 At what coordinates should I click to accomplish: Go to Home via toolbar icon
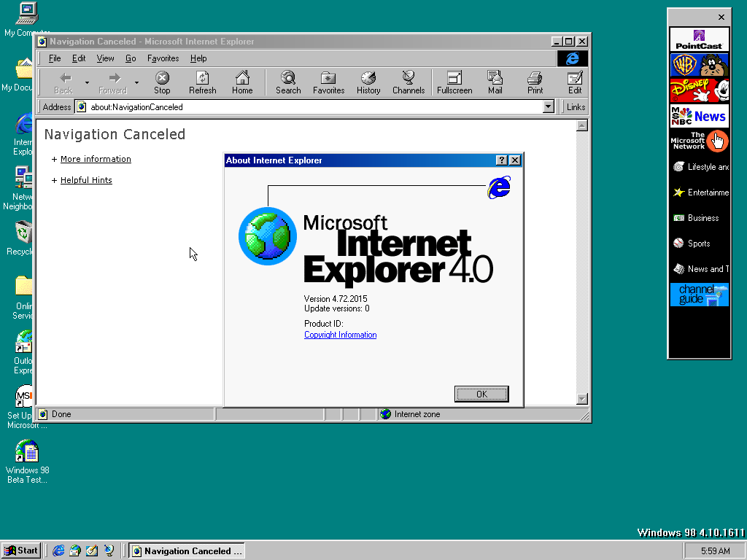pos(242,83)
